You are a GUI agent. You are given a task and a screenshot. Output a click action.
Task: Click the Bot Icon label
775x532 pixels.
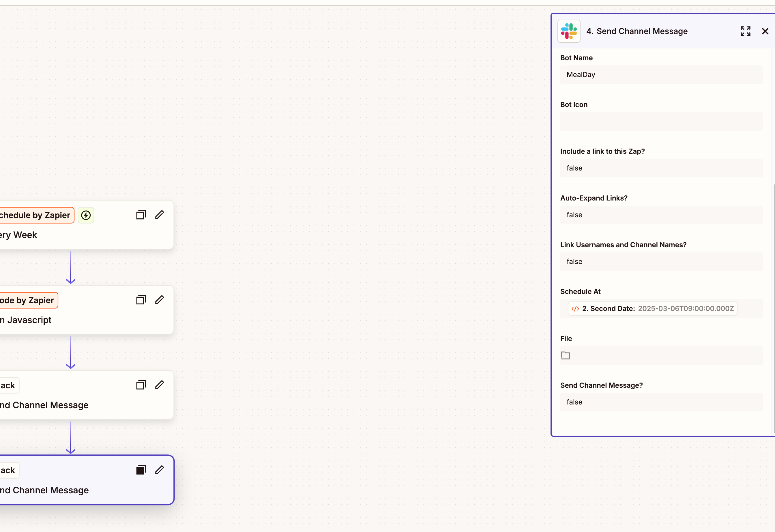coord(574,104)
